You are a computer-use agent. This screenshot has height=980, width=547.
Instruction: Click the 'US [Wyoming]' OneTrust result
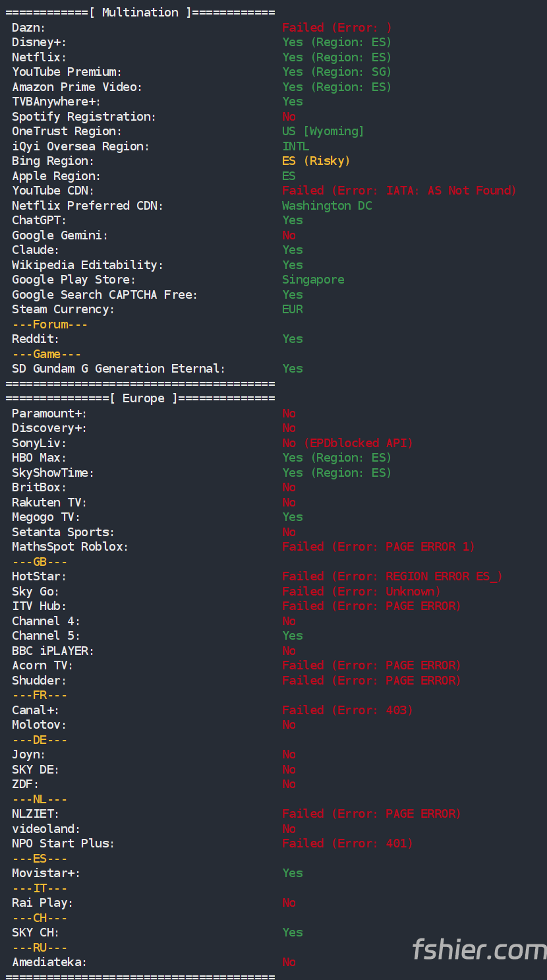click(323, 131)
